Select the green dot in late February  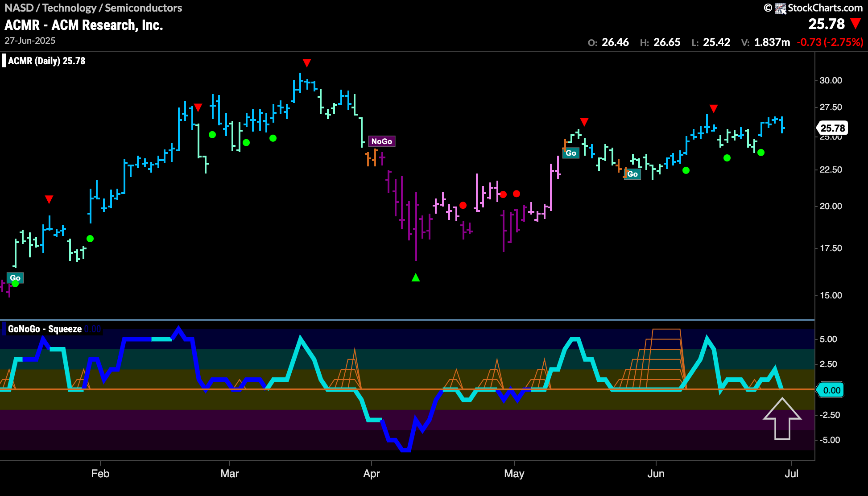(x=212, y=135)
